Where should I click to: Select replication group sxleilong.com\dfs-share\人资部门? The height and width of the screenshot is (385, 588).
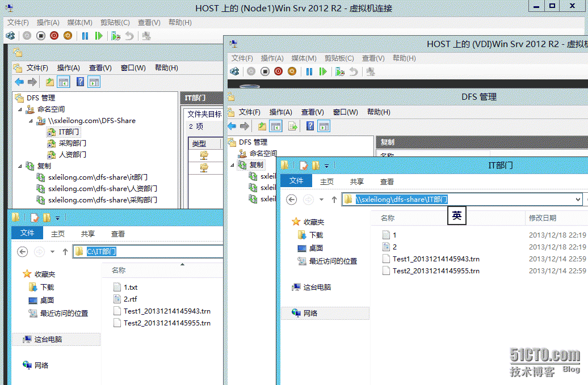[96, 188]
